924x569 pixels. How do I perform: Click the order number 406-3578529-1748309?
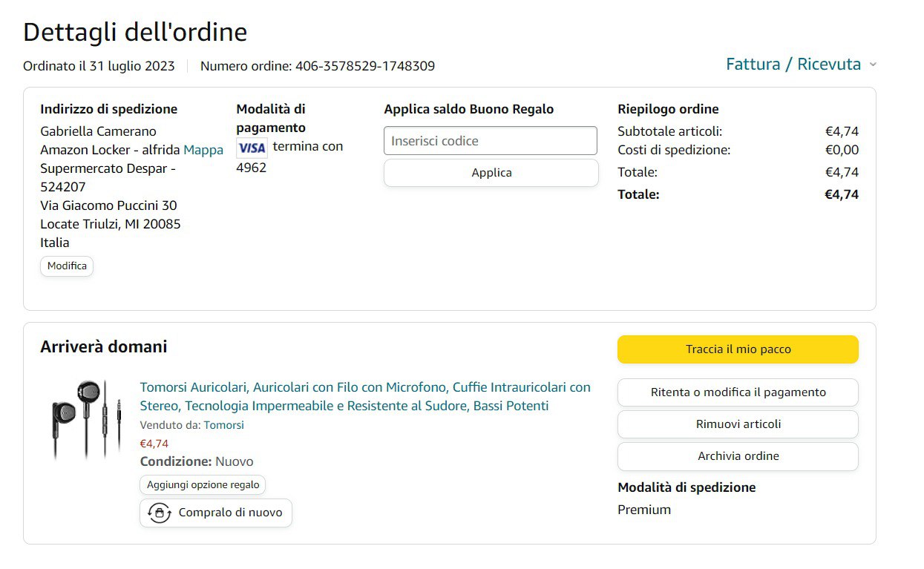click(x=365, y=66)
